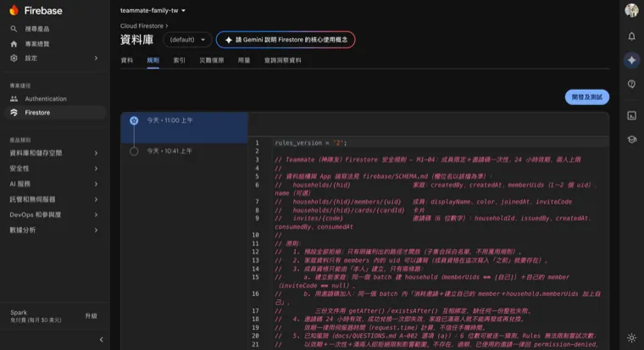Select the 規則 rules tab
The width and height of the screenshot is (644, 350).
153,60
